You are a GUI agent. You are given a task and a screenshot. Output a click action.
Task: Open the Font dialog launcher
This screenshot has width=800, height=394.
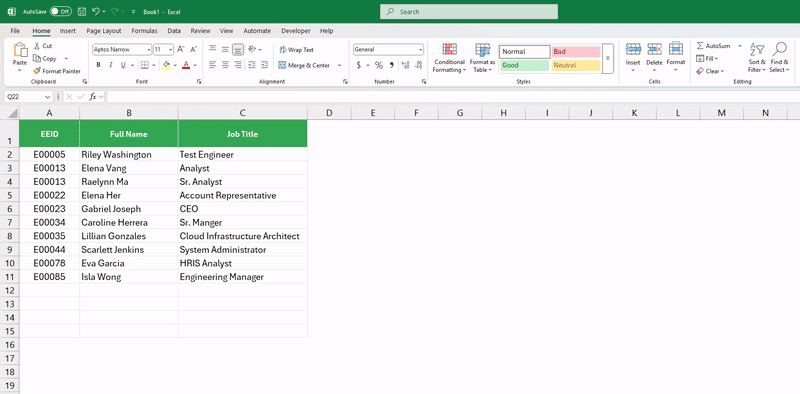[198, 82]
